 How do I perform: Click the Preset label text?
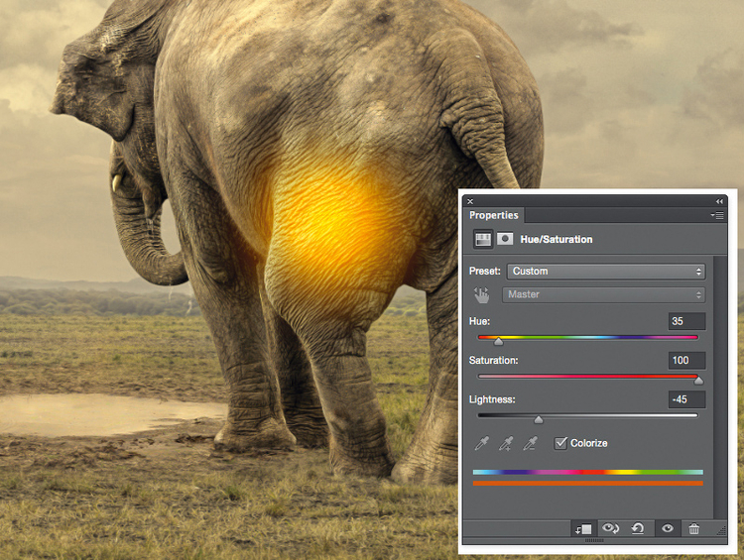click(x=484, y=271)
